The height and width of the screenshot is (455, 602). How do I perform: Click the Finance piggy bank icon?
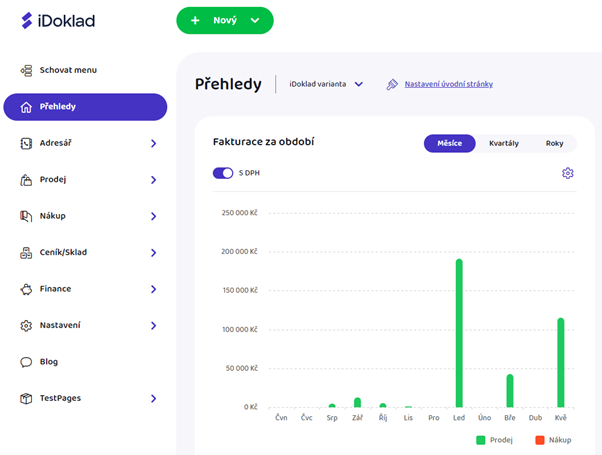(26, 289)
